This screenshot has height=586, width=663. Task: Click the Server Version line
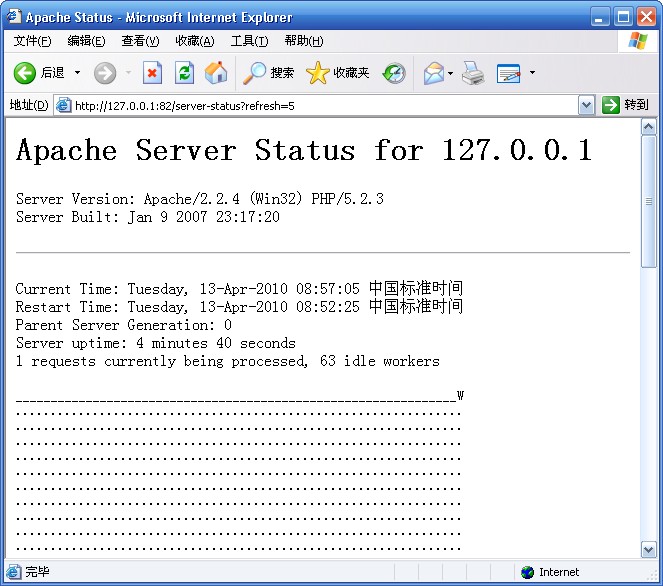(200, 199)
